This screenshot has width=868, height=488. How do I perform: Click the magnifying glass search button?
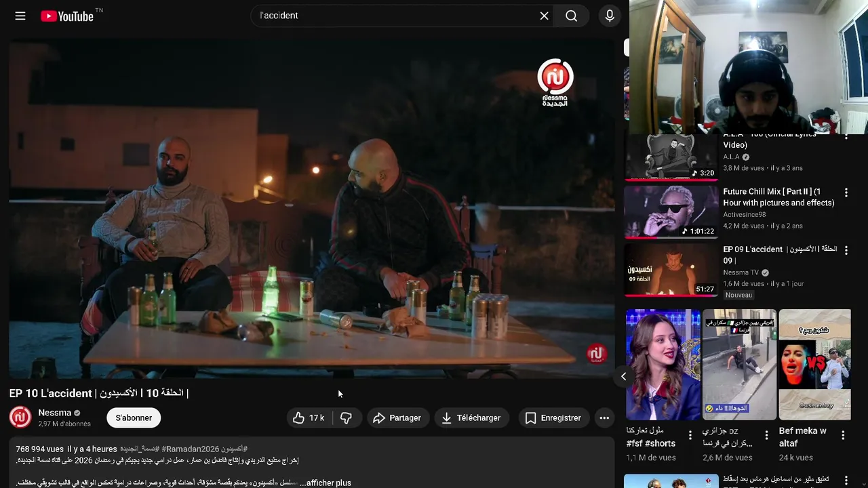572,16
